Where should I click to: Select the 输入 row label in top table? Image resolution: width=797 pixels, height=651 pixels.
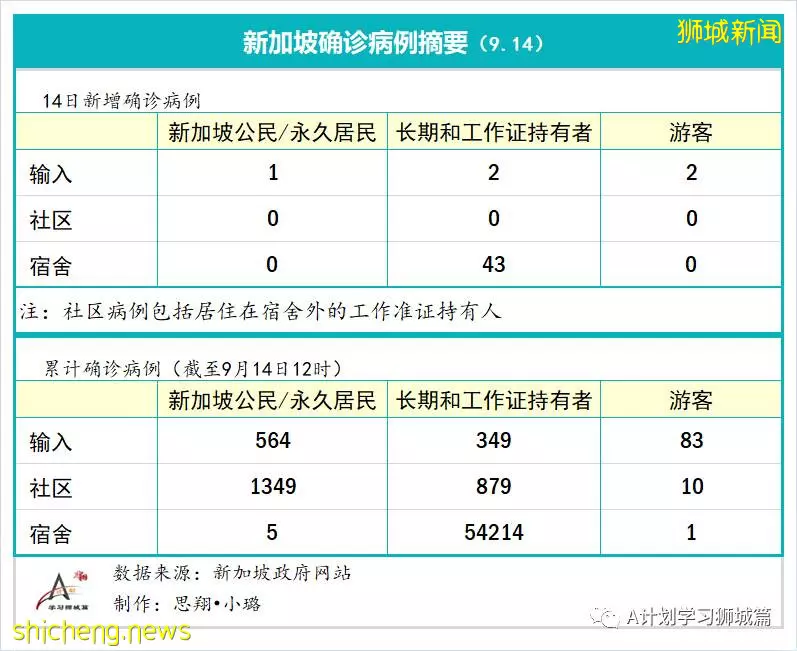click(x=50, y=174)
